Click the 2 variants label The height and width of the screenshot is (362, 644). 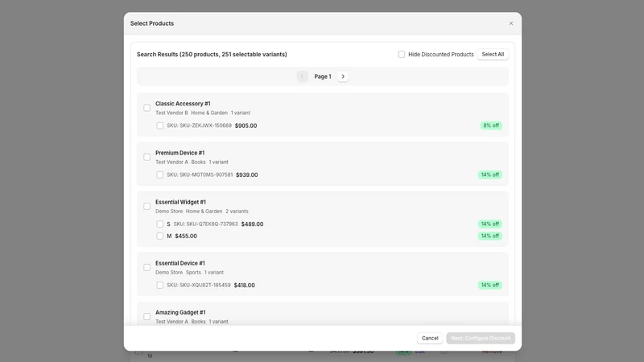pyautogui.click(x=237, y=212)
